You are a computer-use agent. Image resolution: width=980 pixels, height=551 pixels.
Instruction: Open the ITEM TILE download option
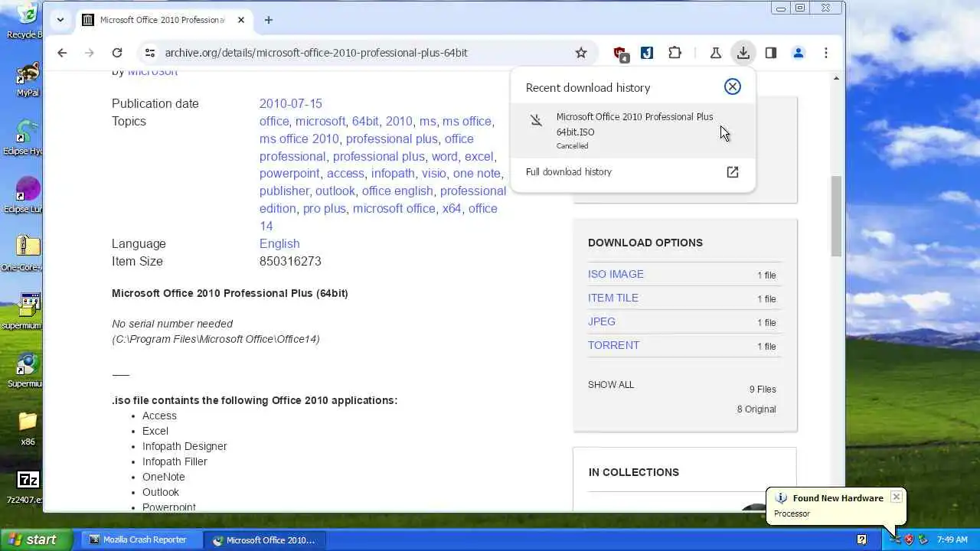click(x=612, y=298)
